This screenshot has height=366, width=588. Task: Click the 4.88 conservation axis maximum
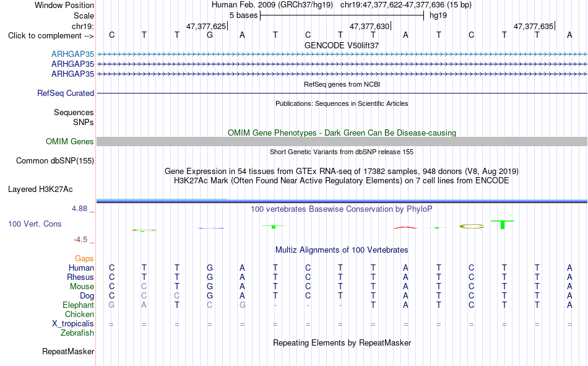click(x=79, y=209)
